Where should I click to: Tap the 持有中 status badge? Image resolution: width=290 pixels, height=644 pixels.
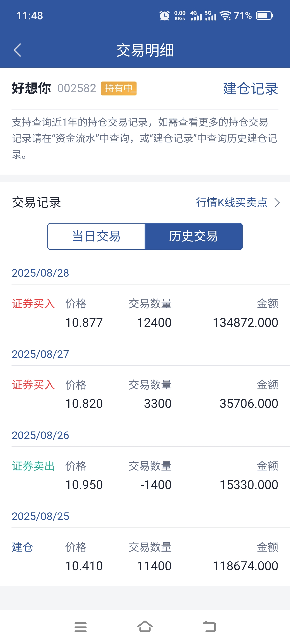(x=119, y=88)
